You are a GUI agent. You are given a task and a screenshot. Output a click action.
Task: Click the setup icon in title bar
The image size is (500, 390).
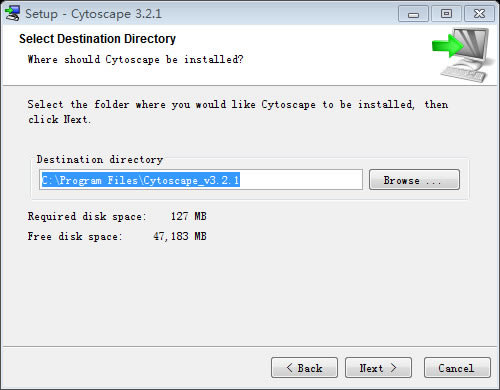tap(13, 13)
